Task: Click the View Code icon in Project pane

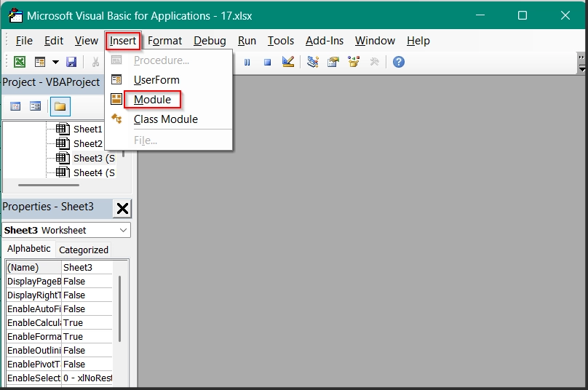Action: tap(15, 107)
